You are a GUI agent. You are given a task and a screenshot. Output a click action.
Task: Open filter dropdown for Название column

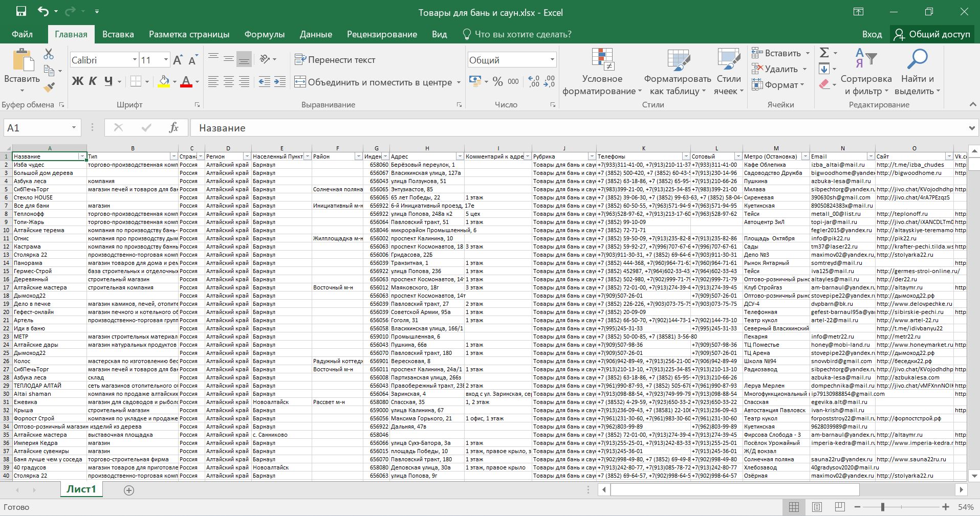coord(82,156)
